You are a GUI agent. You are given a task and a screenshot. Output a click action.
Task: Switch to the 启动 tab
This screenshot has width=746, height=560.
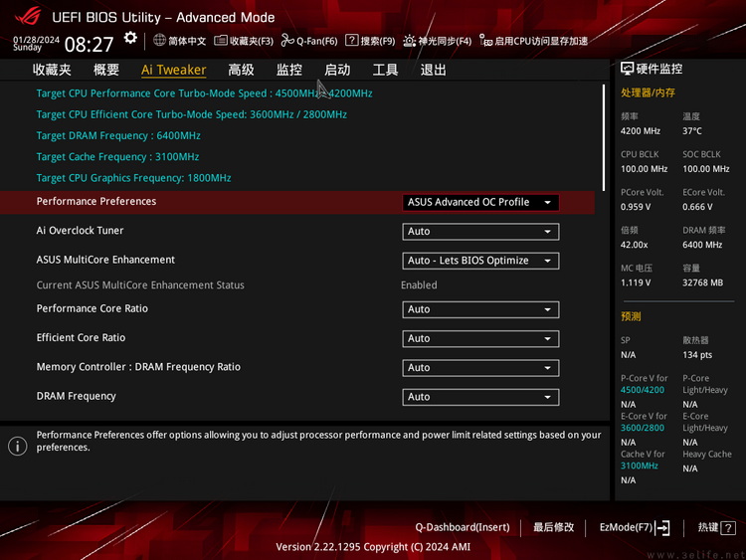pos(337,70)
